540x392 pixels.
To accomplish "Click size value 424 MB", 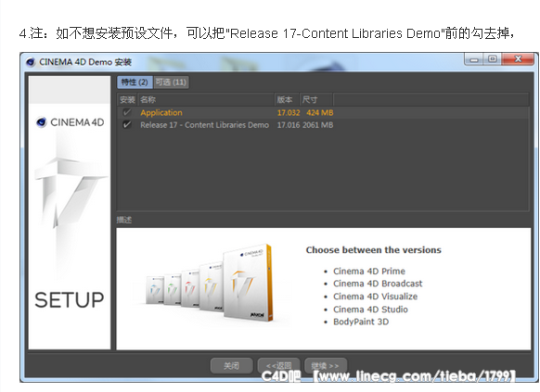I will click(320, 113).
